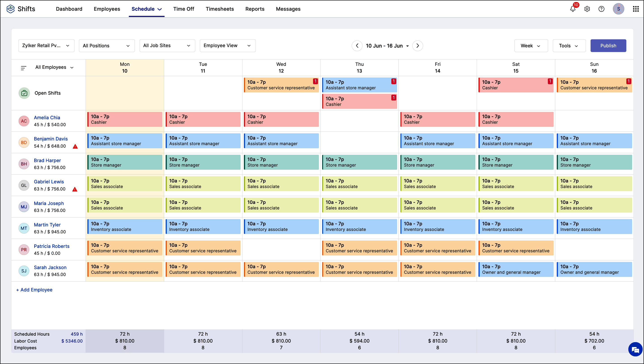644x364 pixels.
Task: Click the warning icon next to Benjamin Davis
Action: [x=75, y=146]
